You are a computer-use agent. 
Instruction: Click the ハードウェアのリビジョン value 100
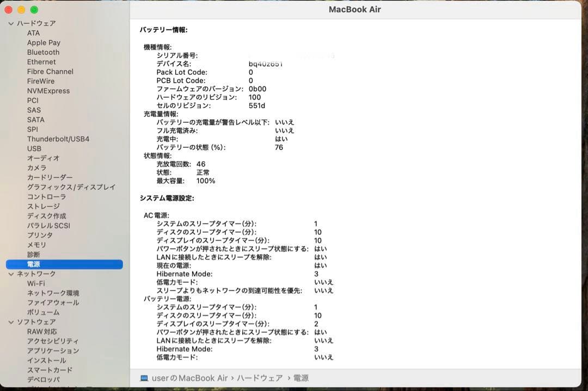(x=255, y=97)
